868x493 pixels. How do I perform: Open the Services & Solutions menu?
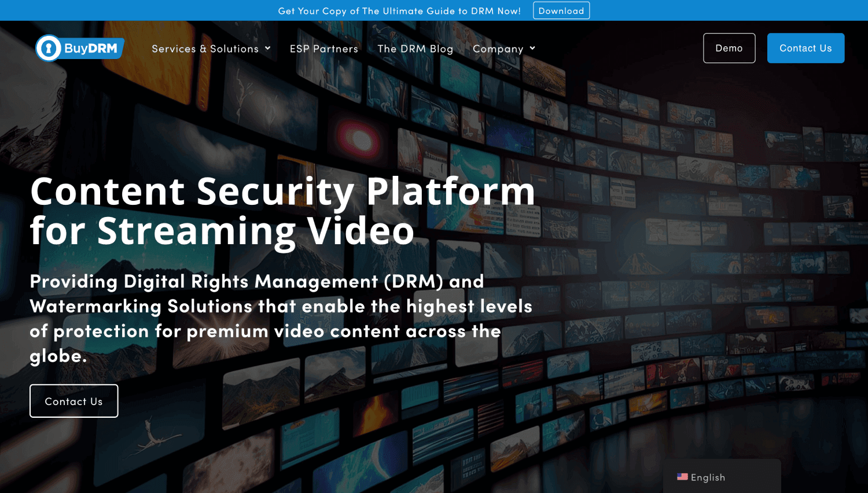click(205, 49)
